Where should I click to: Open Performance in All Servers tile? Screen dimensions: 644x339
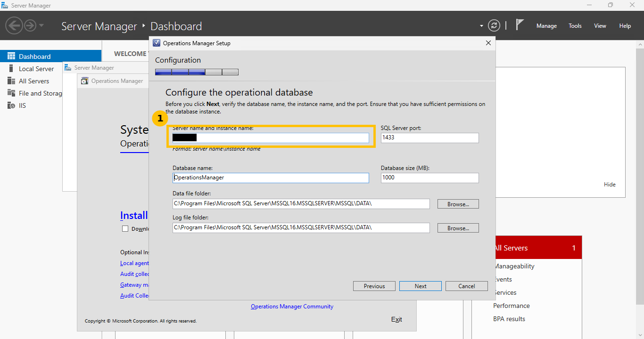pos(512,306)
